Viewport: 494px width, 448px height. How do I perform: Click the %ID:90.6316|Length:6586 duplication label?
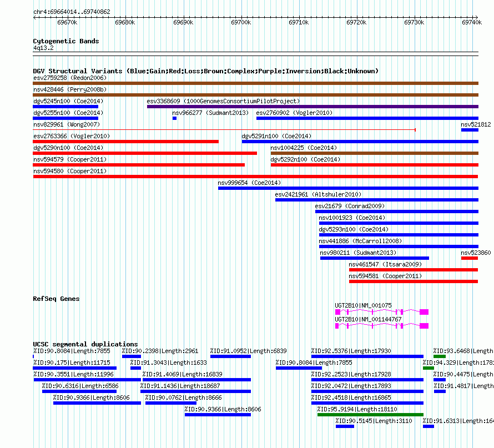point(80,386)
